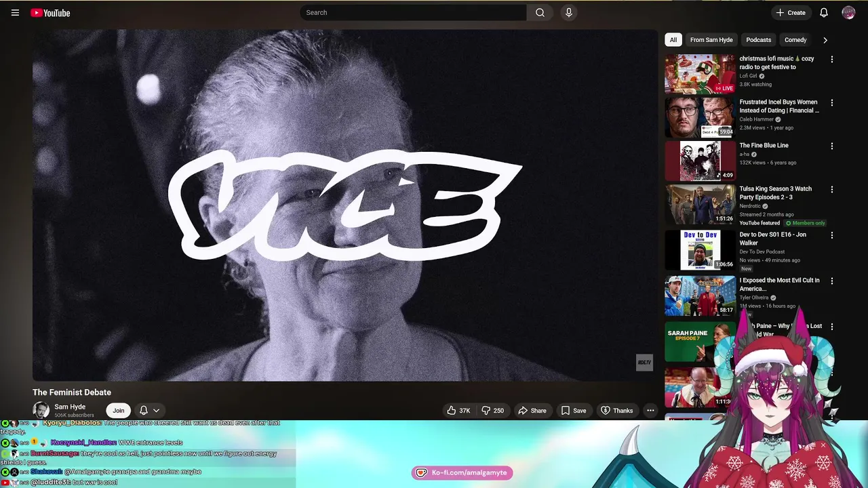
Task: Click The Feminist Debate video title
Action: click(72, 392)
